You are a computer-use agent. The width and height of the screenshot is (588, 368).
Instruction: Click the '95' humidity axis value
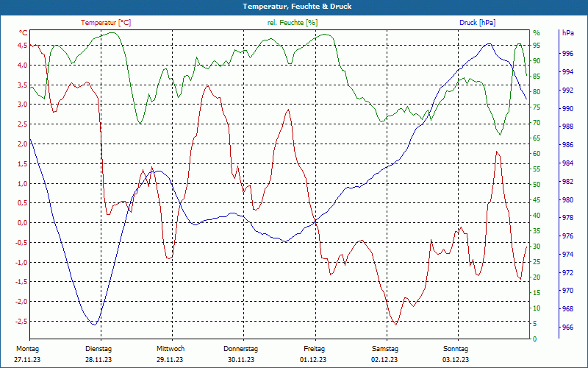click(x=537, y=46)
